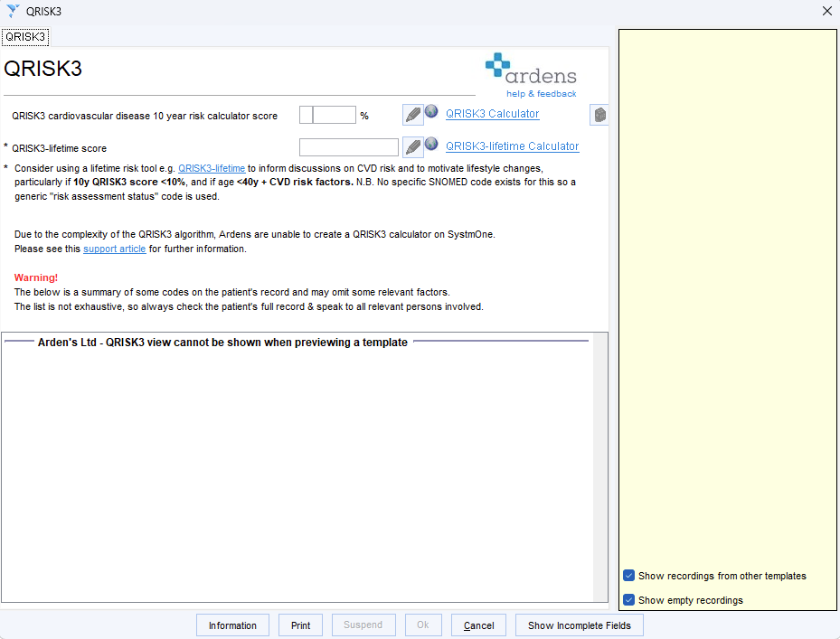Click the QRISK3-lifetime score input field
Viewport: 840px width, 639px height.
(x=349, y=147)
